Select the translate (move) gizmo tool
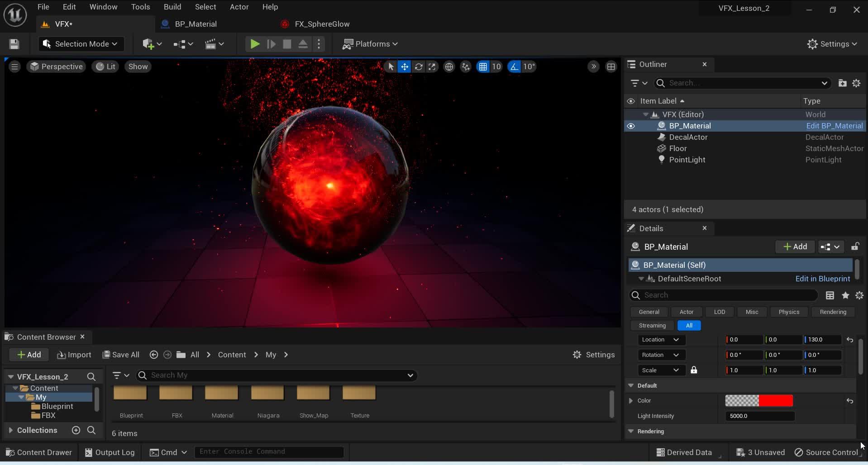868x465 pixels. [404, 66]
